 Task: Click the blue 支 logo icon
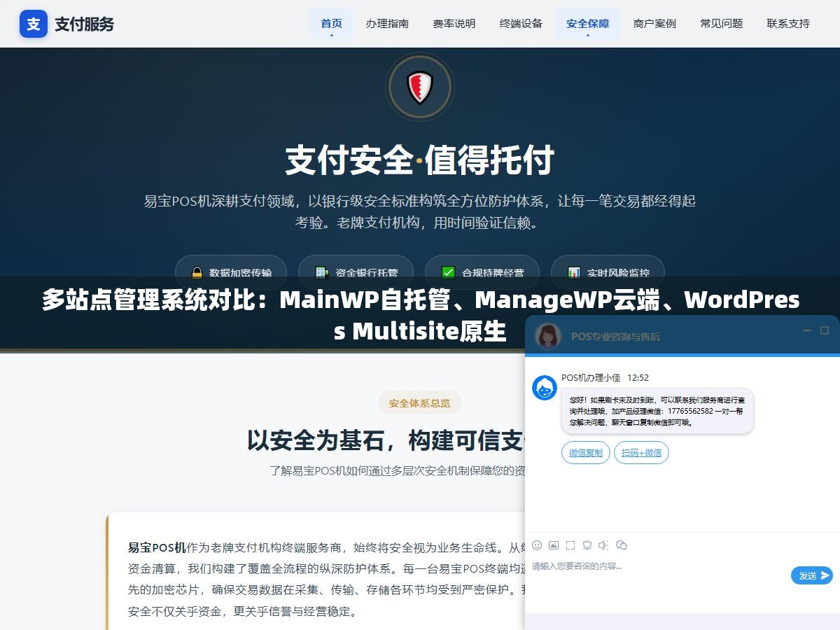(x=34, y=24)
